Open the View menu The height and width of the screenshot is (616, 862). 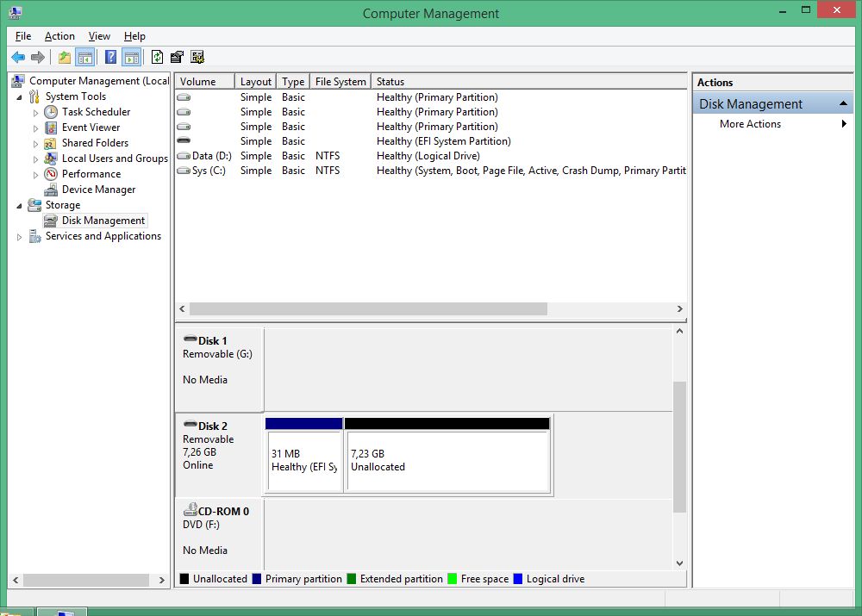99,36
